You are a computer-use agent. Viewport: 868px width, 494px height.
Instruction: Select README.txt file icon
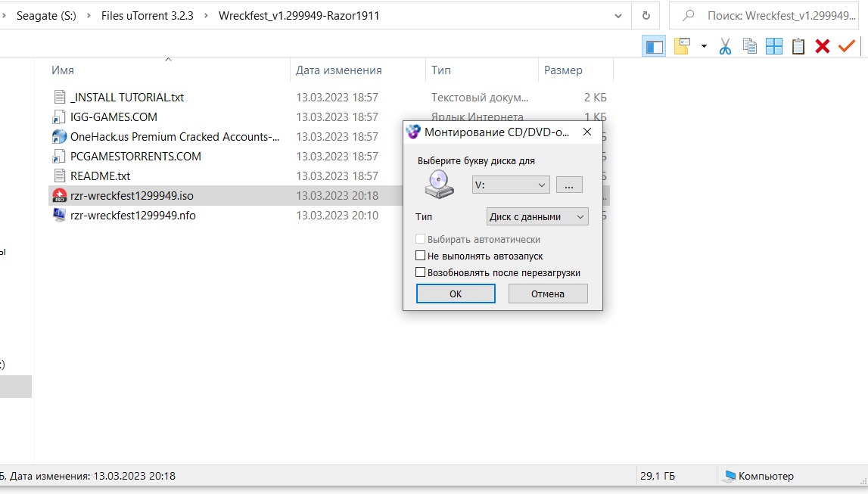[x=59, y=176]
